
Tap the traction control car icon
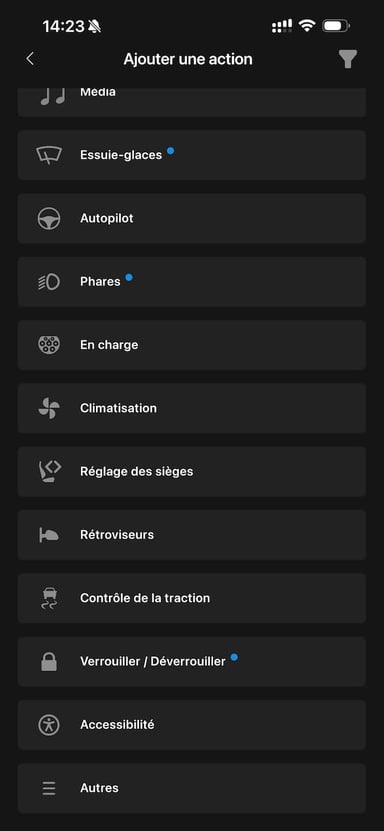tap(49, 598)
